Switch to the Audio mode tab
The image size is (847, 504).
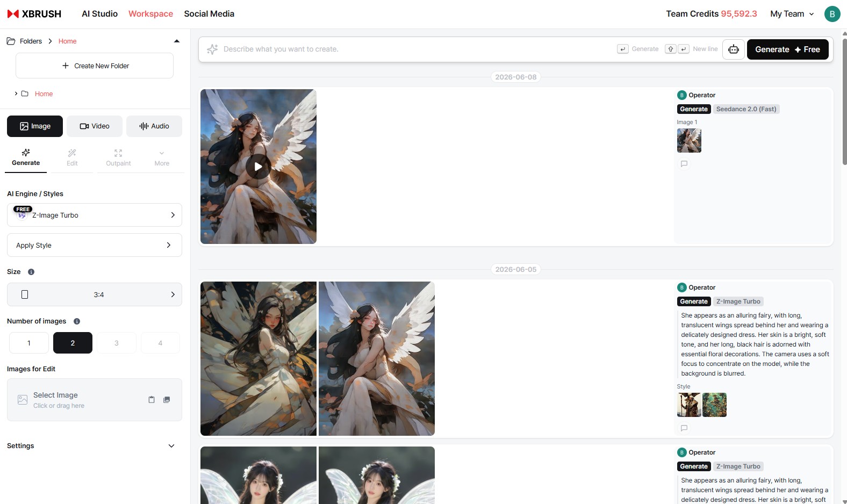tap(154, 126)
